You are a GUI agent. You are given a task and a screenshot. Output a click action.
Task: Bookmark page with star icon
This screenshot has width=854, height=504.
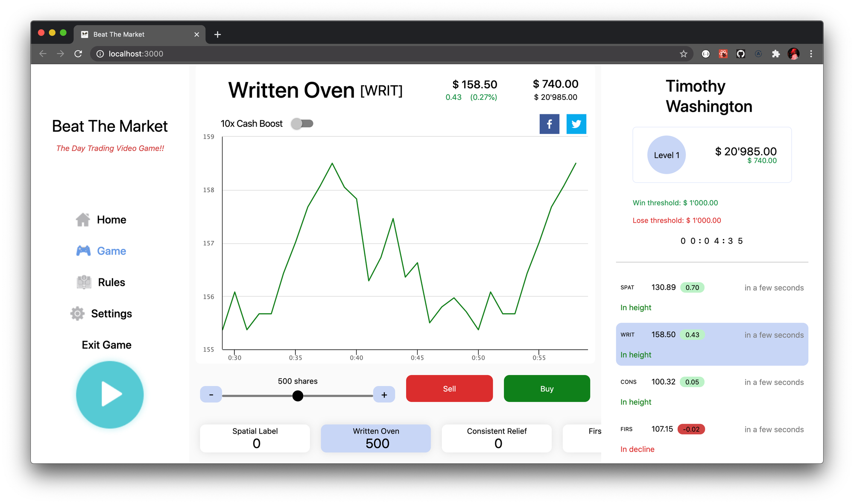pos(683,54)
